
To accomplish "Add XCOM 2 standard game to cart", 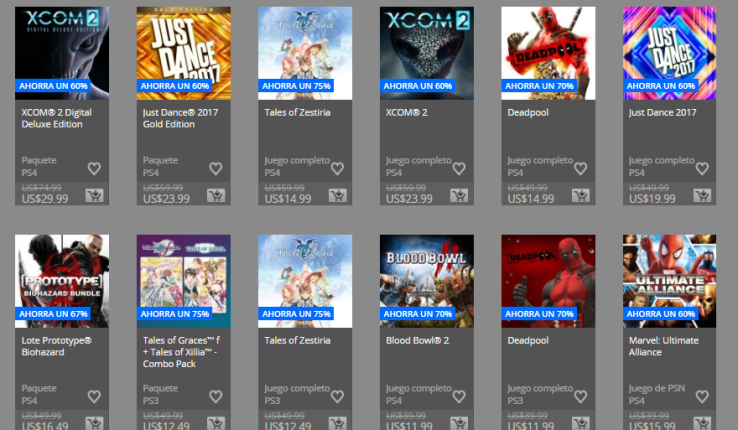I will [x=459, y=195].
